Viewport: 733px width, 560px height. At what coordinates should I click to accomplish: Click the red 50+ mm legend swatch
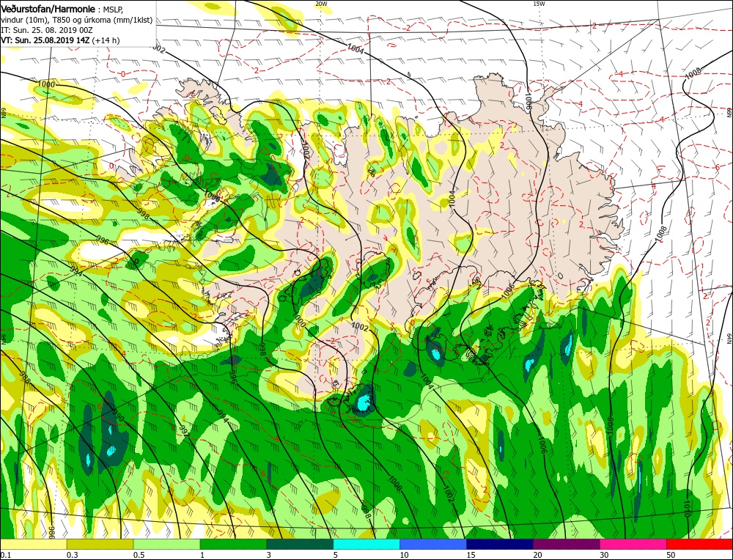tap(699, 545)
